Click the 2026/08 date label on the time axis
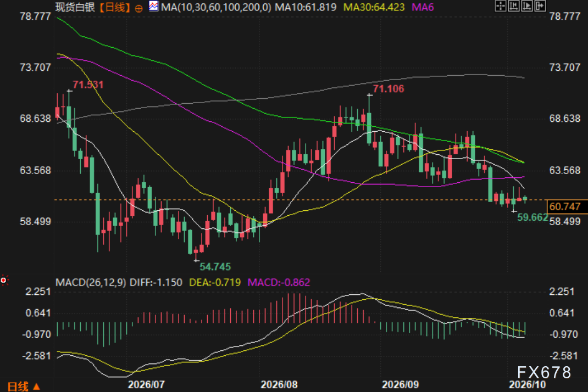Viewport: 588px width, 392px height. pos(279,384)
